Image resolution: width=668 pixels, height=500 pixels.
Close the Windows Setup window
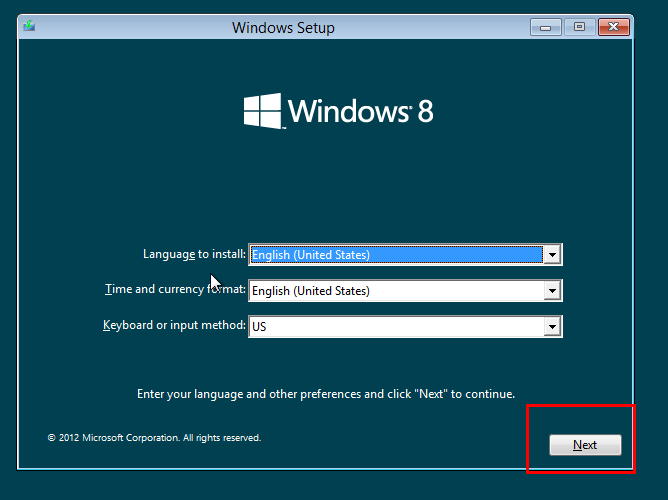[x=613, y=27]
